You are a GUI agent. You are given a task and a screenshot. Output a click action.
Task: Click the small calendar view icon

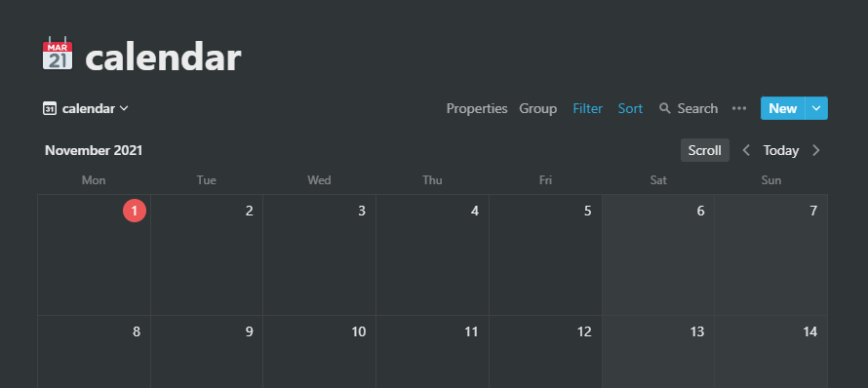pyautogui.click(x=50, y=108)
